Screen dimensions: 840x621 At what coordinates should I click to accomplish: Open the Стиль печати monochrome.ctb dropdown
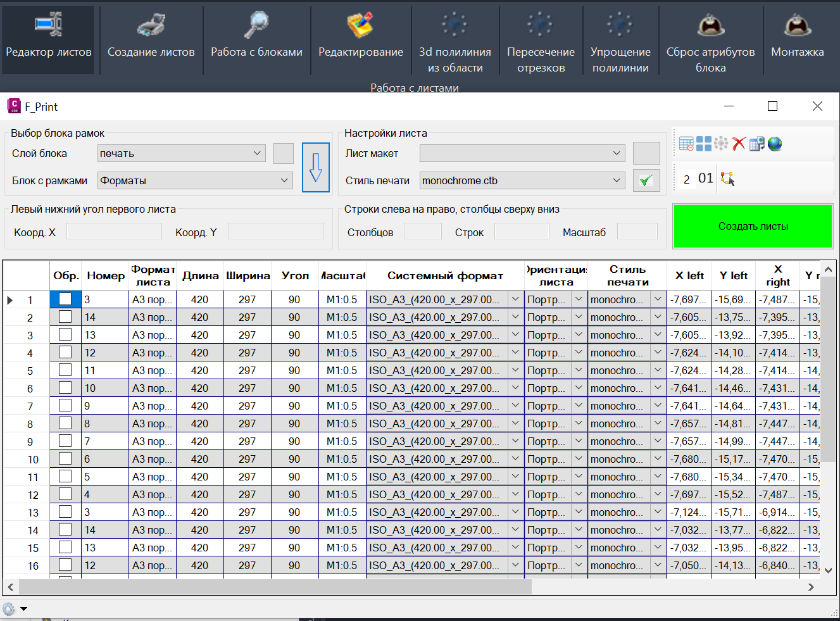[x=522, y=180]
